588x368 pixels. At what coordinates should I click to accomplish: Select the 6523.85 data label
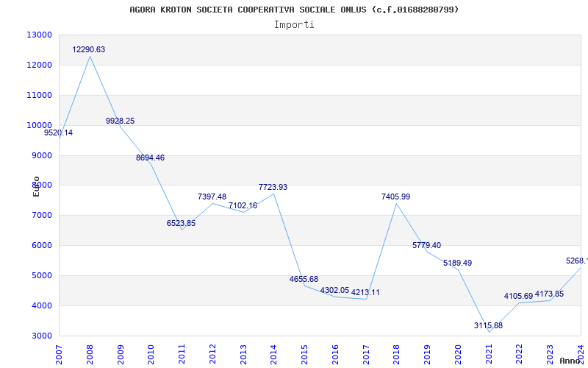(181, 223)
